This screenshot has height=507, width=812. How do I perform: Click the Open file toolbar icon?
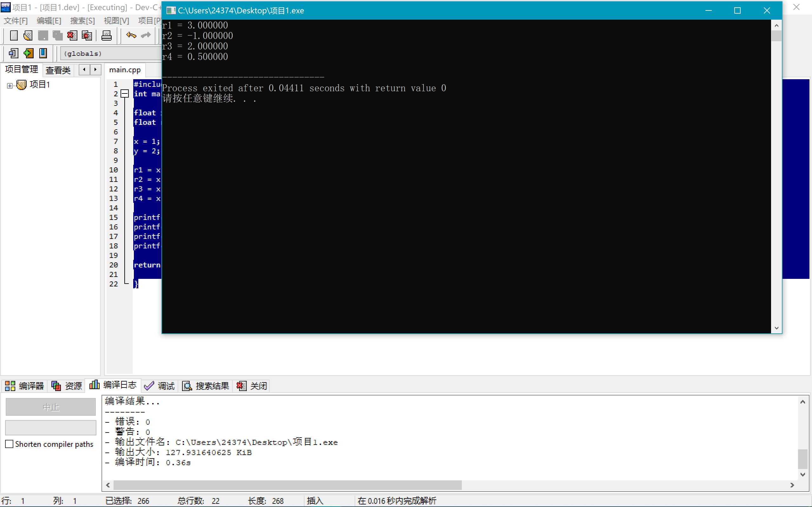(28, 35)
